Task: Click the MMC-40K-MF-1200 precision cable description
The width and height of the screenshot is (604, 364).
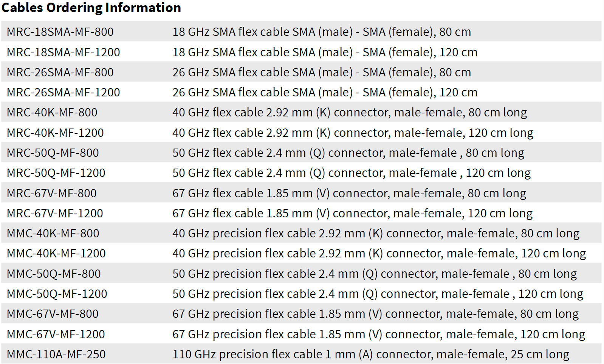Action: 379,253
